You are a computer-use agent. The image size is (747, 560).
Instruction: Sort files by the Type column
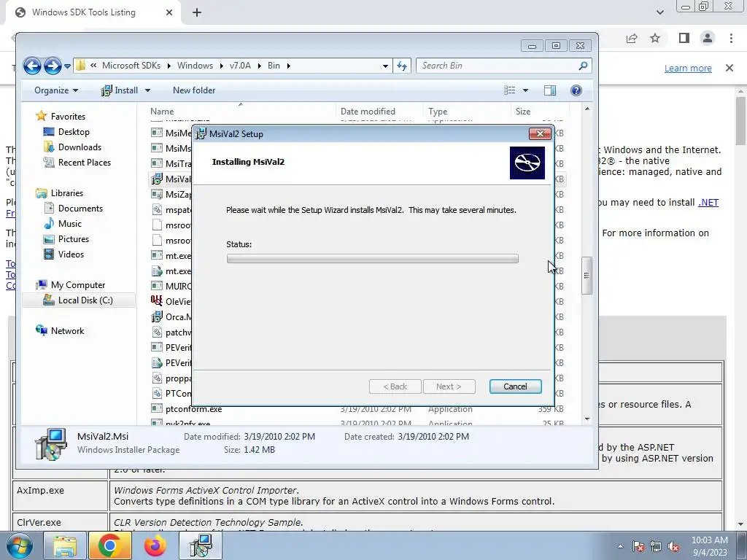coord(466,112)
